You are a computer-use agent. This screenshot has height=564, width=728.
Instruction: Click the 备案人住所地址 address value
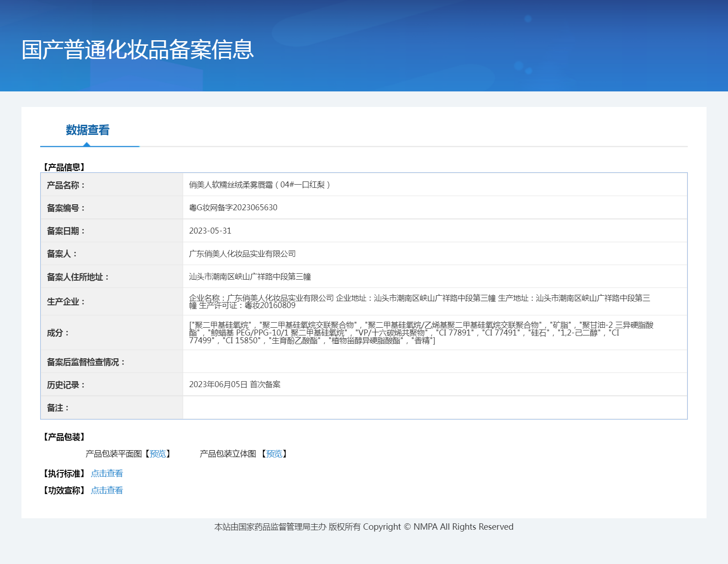point(250,277)
